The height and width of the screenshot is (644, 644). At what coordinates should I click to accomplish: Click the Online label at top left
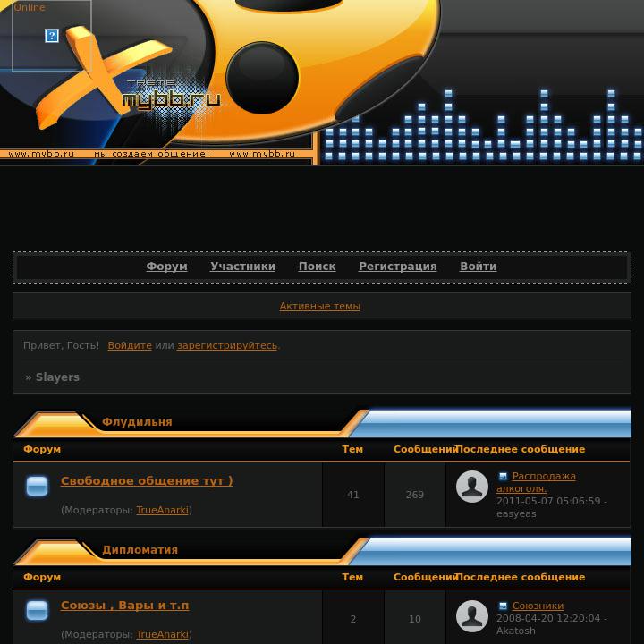(30, 7)
